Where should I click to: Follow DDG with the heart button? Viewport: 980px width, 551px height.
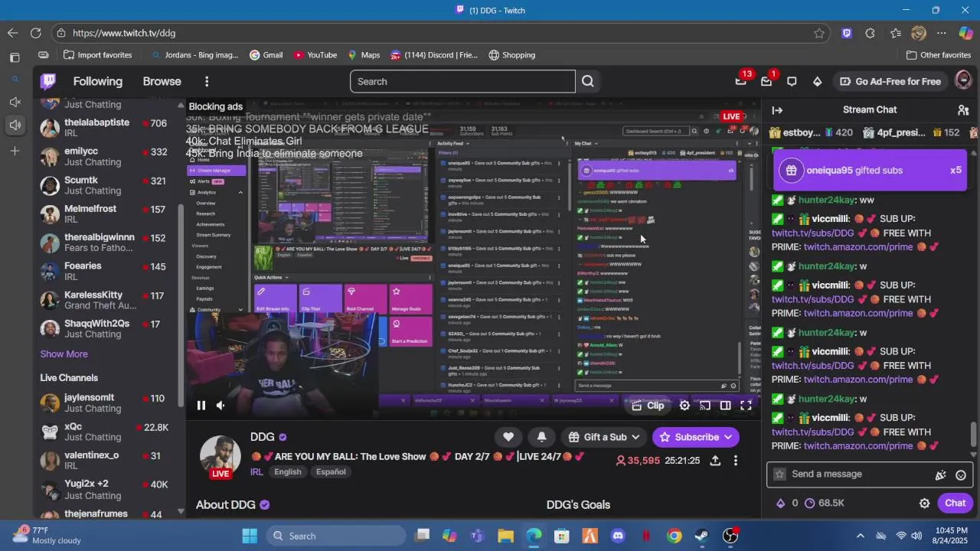click(x=508, y=437)
